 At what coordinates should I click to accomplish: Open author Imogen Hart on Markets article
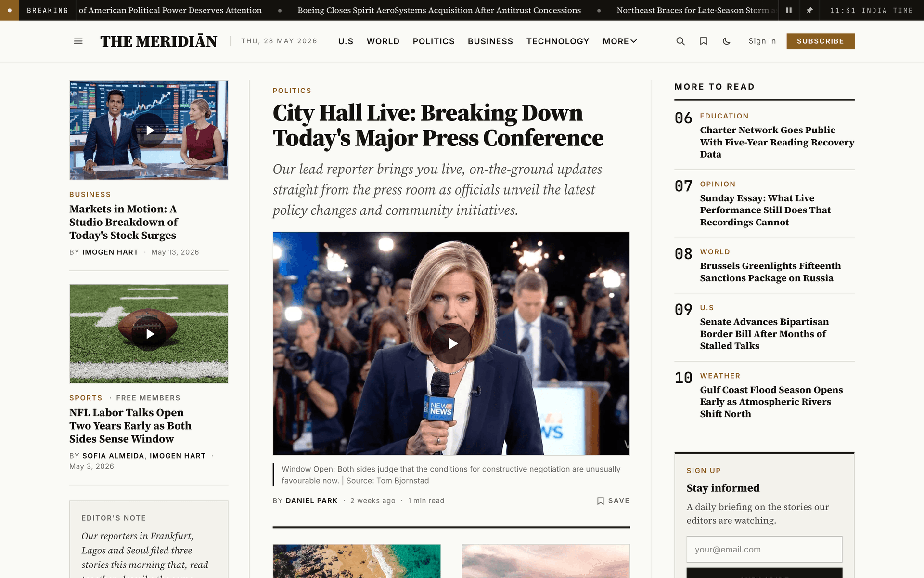110,252
